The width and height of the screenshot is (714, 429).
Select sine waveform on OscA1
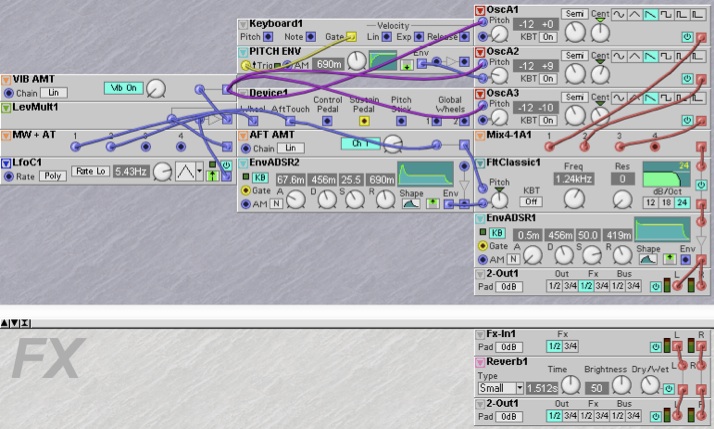[618, 13]
